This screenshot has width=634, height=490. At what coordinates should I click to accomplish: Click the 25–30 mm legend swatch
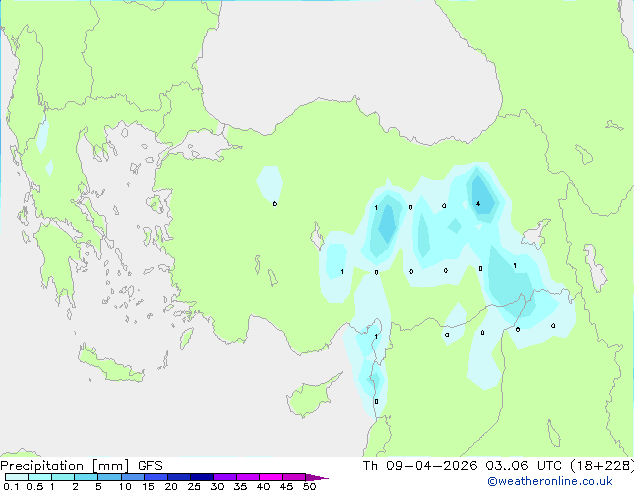point(202,477)
